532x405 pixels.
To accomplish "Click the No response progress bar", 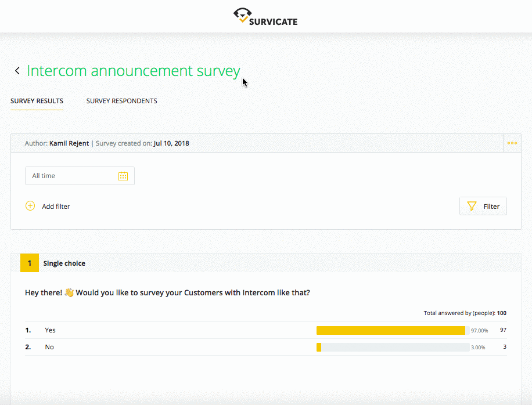I will coord(393,347).
